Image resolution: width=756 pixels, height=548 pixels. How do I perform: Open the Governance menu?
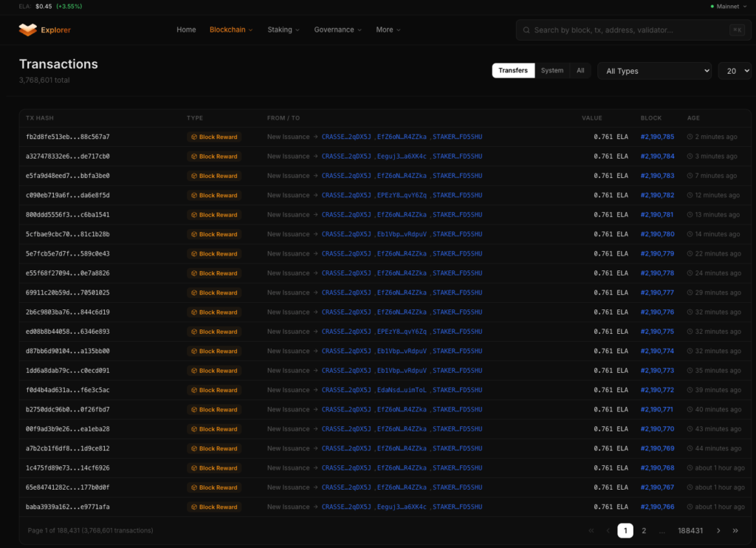337,30
